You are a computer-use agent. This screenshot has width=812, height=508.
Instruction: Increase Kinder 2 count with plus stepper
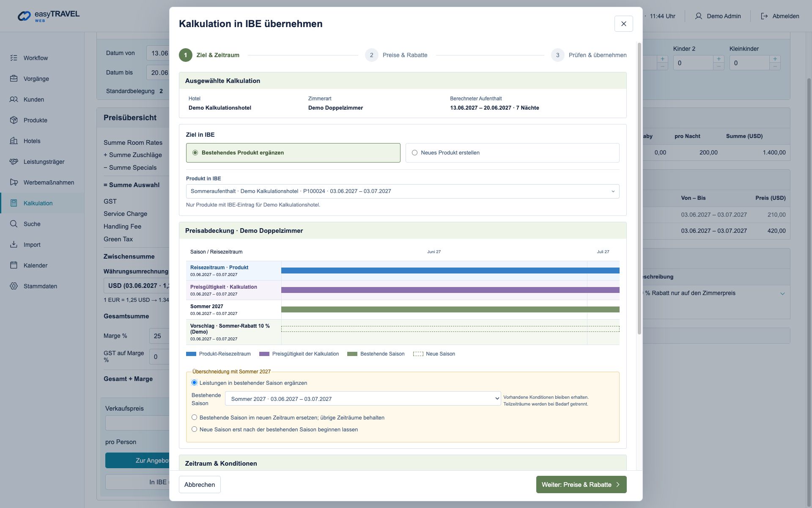(719, 59)
